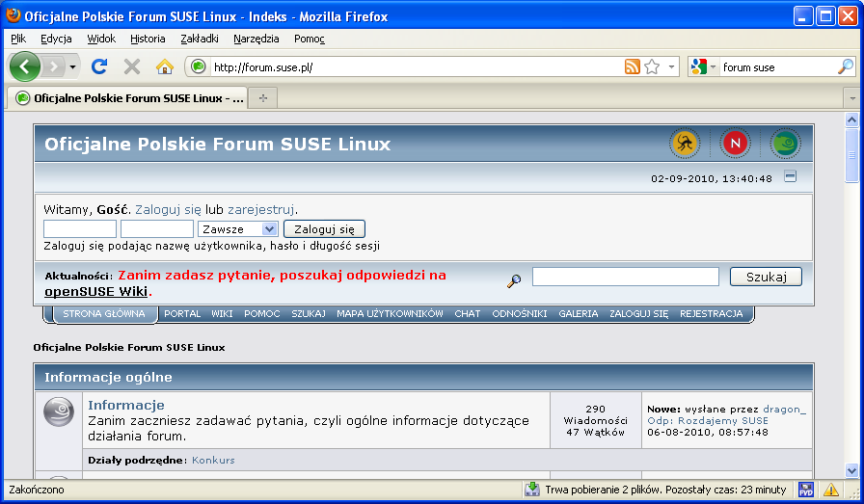Click the Firefox icon in the title bar
The image size is (864, 504).
tap(13, 16)
